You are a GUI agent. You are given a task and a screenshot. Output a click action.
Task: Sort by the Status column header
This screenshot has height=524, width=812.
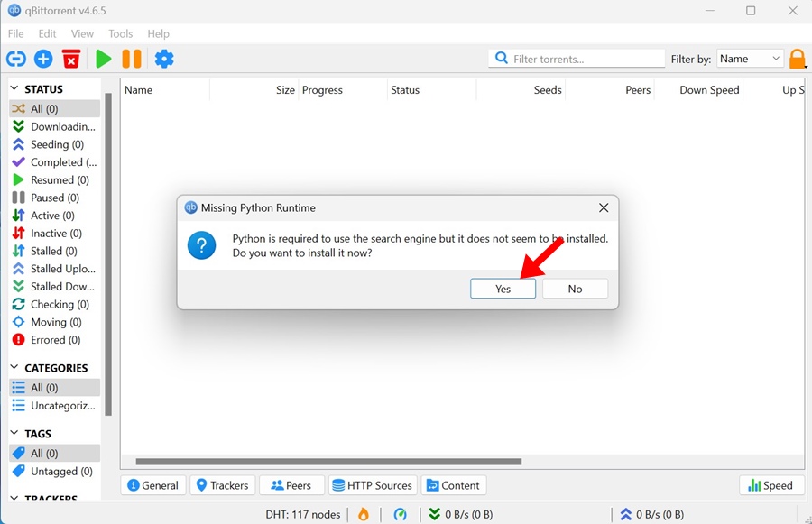point(431,89)
